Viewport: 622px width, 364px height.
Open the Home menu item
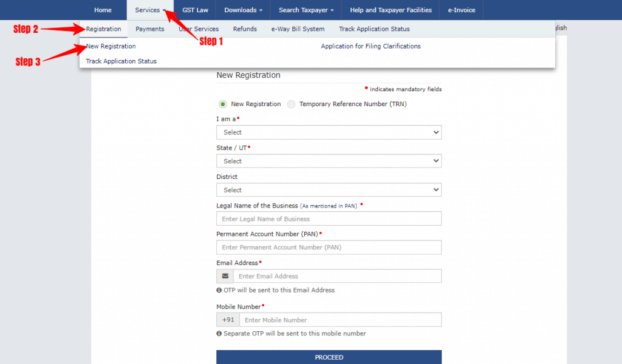103,10
